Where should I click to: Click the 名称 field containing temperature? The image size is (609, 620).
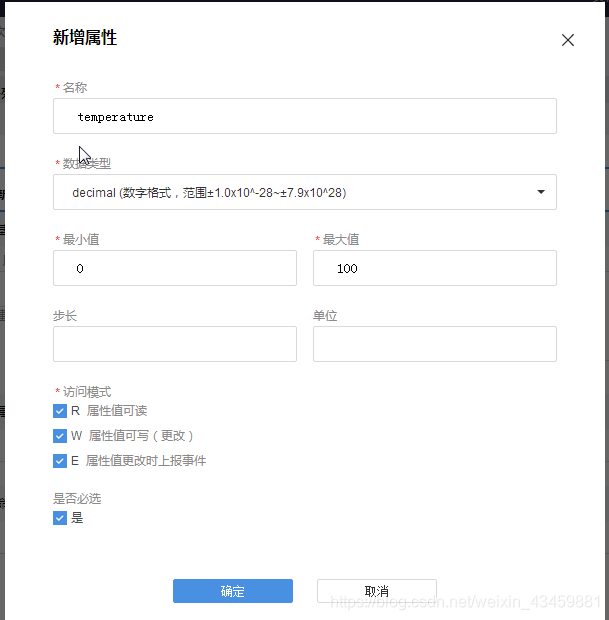click(305, 116)
